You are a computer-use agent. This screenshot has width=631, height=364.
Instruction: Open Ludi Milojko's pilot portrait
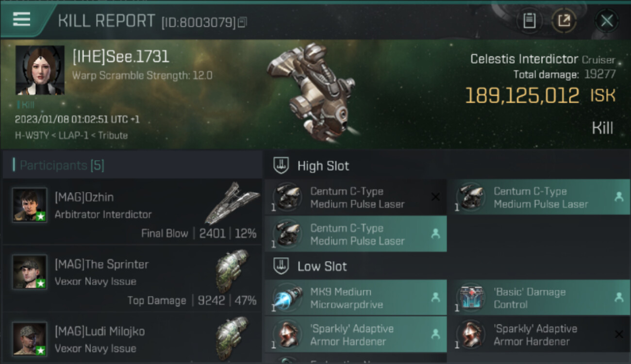(x=30, y=339)
